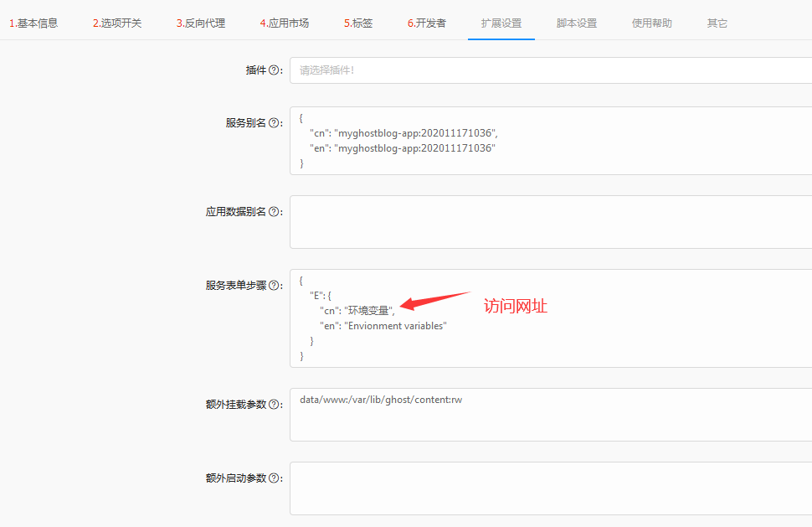The height and width of the screenshot is (527, 812).
Task: Click into the 服务别名 JSON text area
Action: (550, 140)
